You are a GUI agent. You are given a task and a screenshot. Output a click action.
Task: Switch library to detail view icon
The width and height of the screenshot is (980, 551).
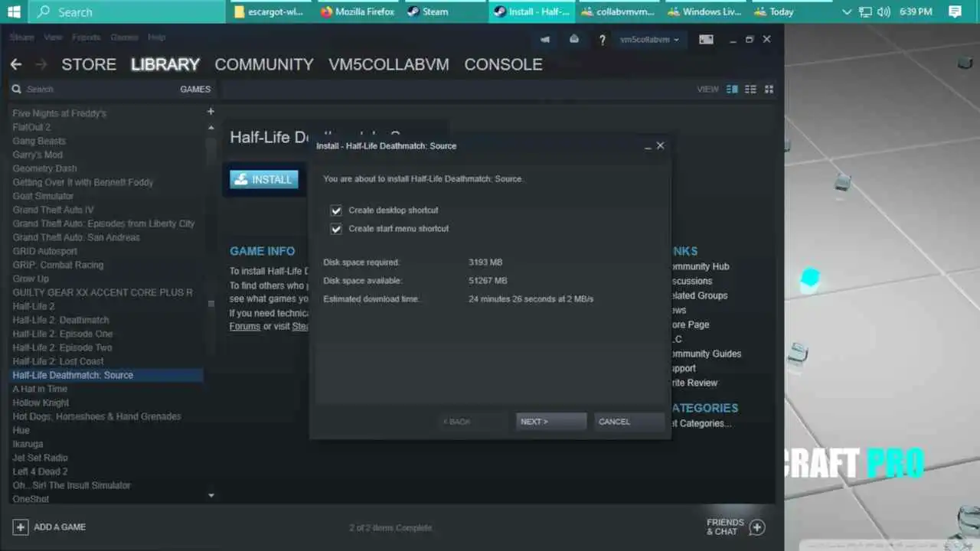coord(732,90)
